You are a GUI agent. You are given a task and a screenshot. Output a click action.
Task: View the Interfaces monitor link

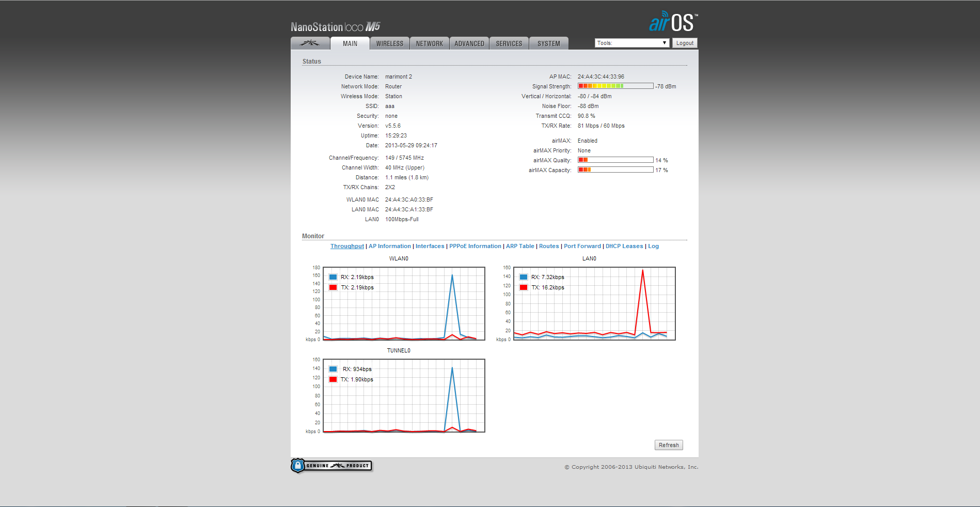(430, 246)
